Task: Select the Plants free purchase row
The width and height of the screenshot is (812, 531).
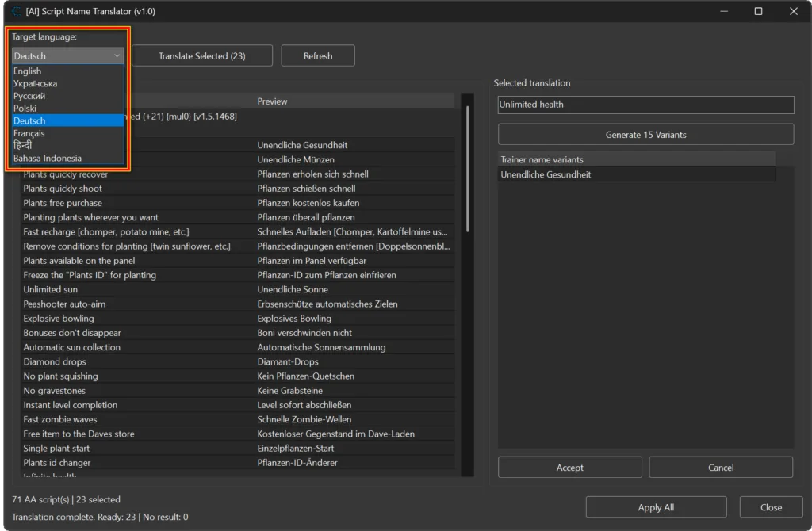Action: click(238, 203)
